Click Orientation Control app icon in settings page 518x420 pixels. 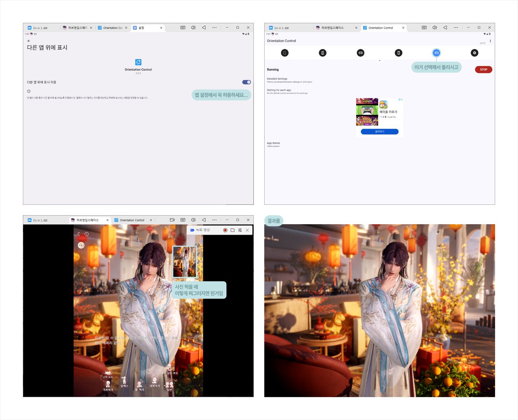tap(138, 63)
